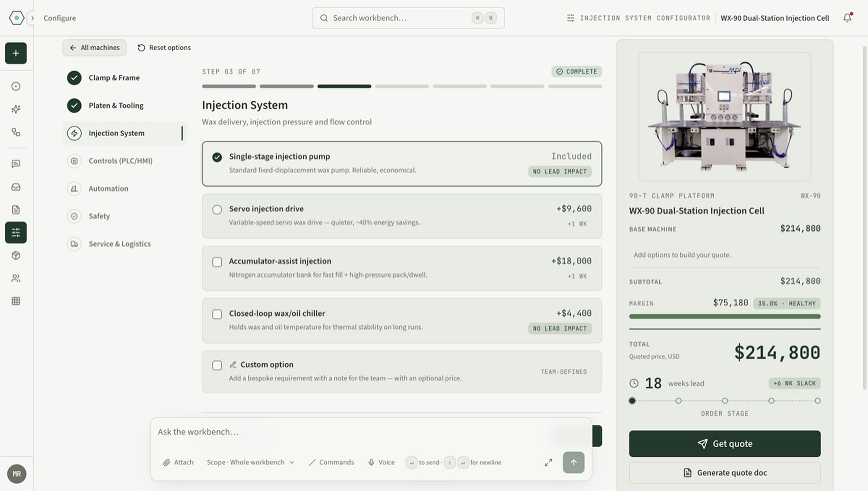The width and height of the screenshot is (868, 491).
Task: Click the green plus new button
Action: (16, 53)
